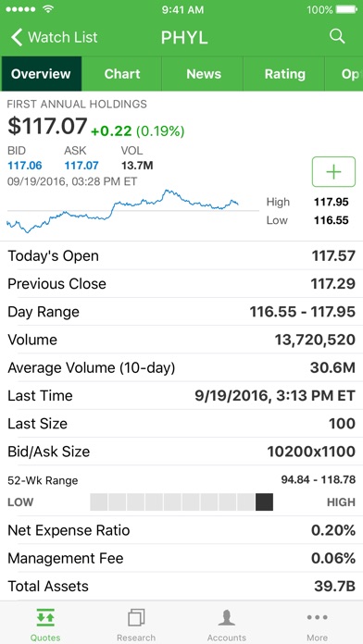This screenshot has height=644, width=363.
Task: Add PHYL using the plus button
Action: pos(333,172)
